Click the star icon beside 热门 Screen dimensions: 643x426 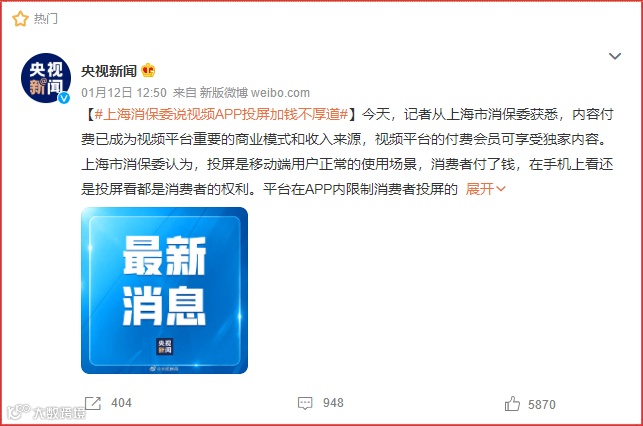pyautogui.click(x=20, y=18)
